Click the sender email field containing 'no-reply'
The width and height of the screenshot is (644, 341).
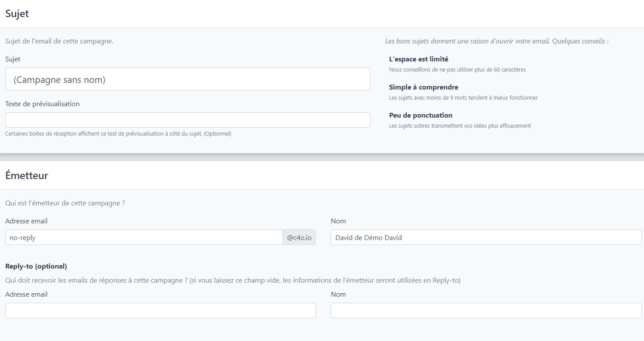pos(144,237)
